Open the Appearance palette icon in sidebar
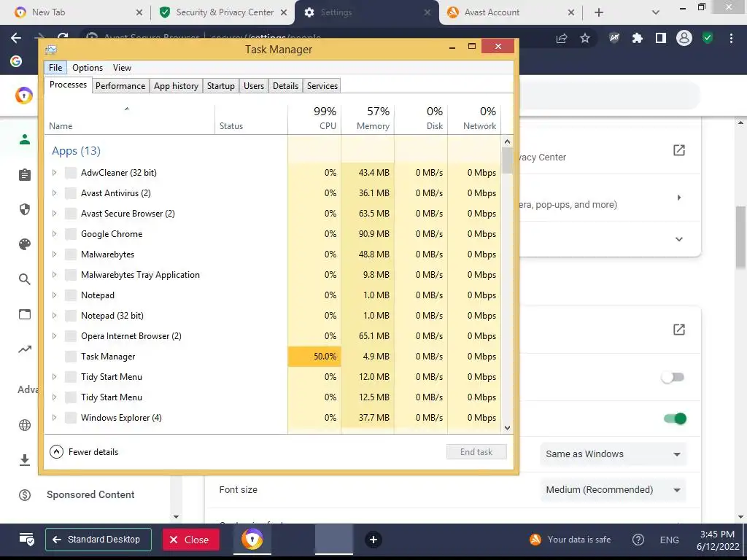 (x=25, y=244)
